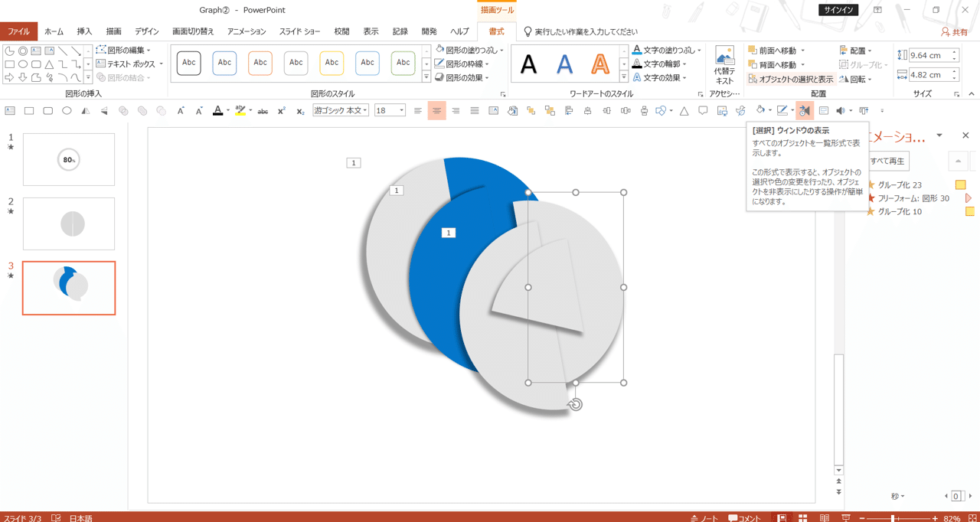Expand the shapes insert gallery

pyautogui.click(x=88, y=77)
